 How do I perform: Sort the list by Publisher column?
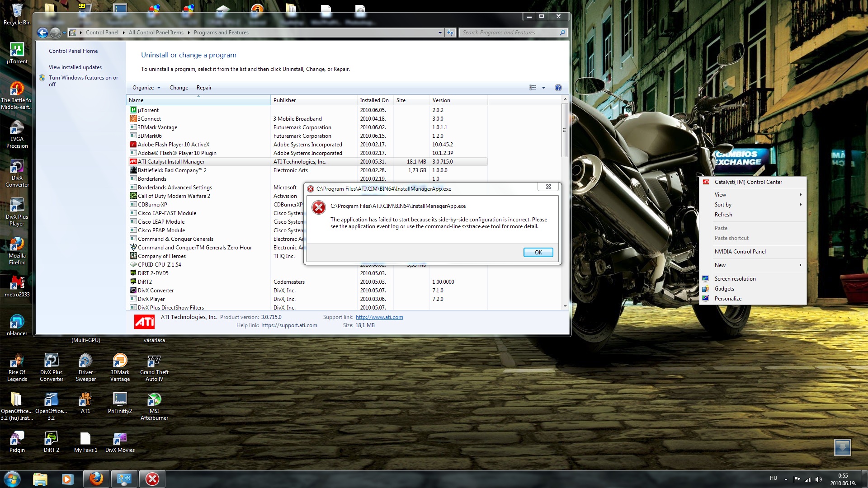pyautogui.click(x=314, y=100)
